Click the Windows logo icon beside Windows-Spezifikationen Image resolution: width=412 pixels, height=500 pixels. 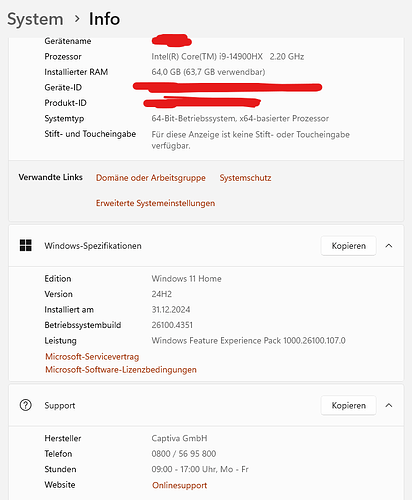26,245
